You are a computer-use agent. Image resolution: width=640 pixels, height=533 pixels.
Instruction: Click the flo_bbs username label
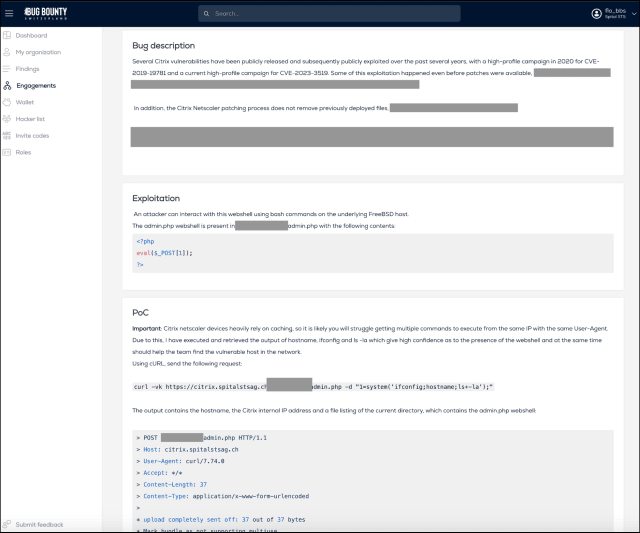click(x=615, y=11)
